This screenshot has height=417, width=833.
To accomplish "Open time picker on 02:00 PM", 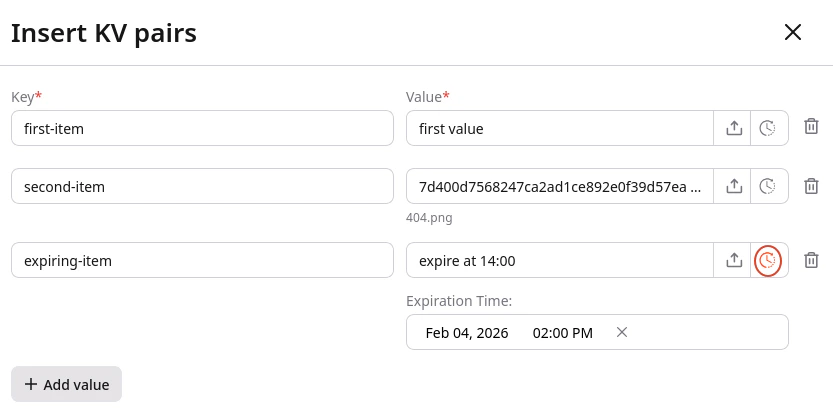I will 563,333.
